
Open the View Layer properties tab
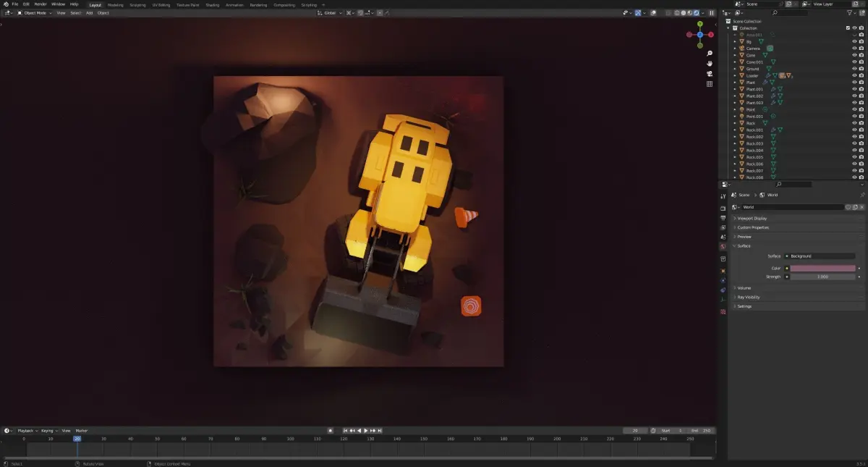[x=723, y=227]
